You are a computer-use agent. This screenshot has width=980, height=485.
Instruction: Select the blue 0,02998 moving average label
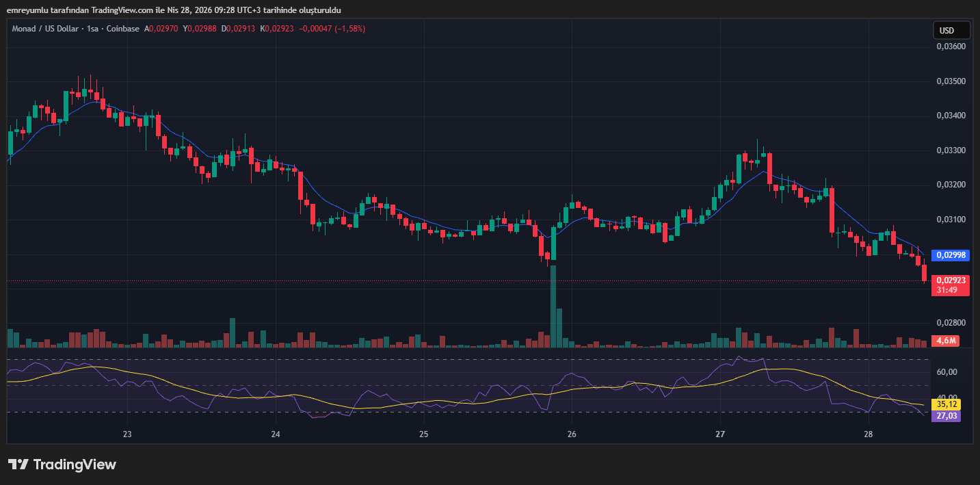point(951,255)
